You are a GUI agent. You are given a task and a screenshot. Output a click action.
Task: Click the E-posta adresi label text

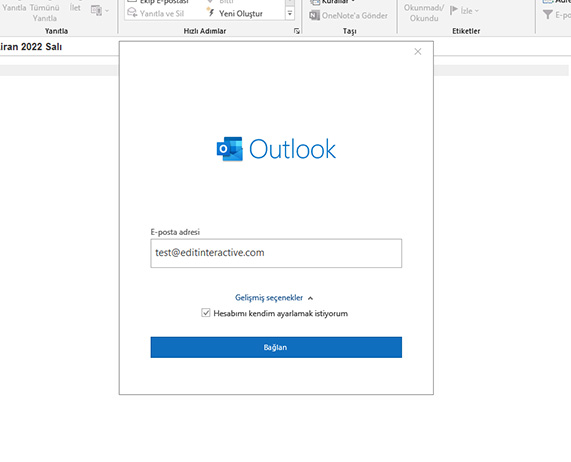coord(175,232)
